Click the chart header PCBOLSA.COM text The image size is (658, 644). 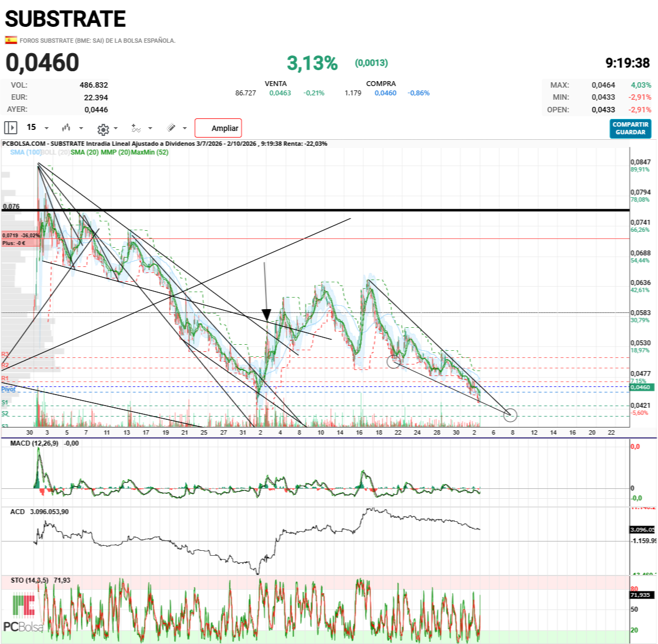click(24, 144)
